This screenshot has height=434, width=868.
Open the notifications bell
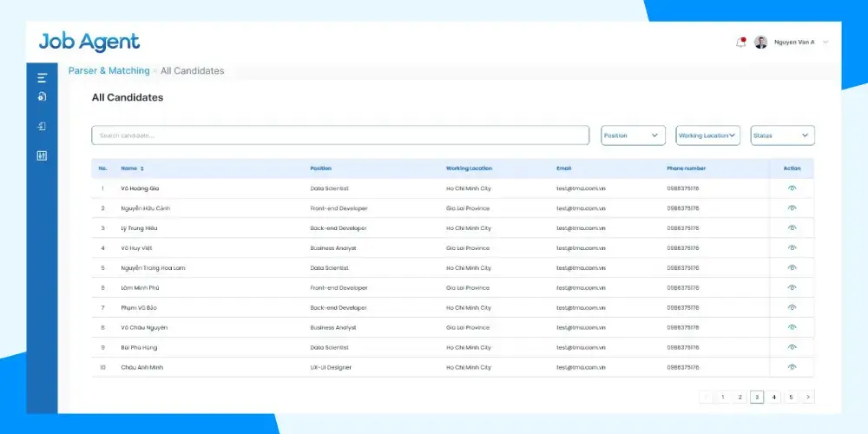740,42
